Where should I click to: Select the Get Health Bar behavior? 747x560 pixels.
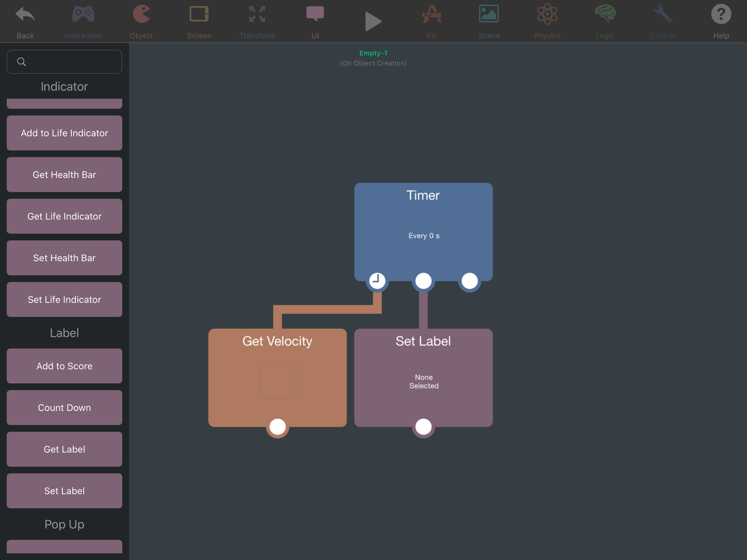coord(64,175)
